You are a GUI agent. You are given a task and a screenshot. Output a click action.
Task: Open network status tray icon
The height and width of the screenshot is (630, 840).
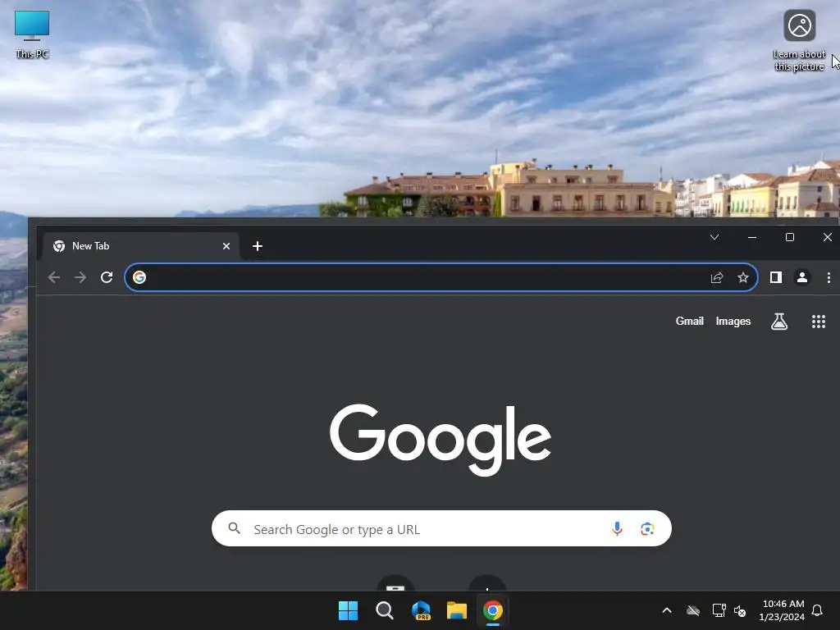[x=719, y=610]
